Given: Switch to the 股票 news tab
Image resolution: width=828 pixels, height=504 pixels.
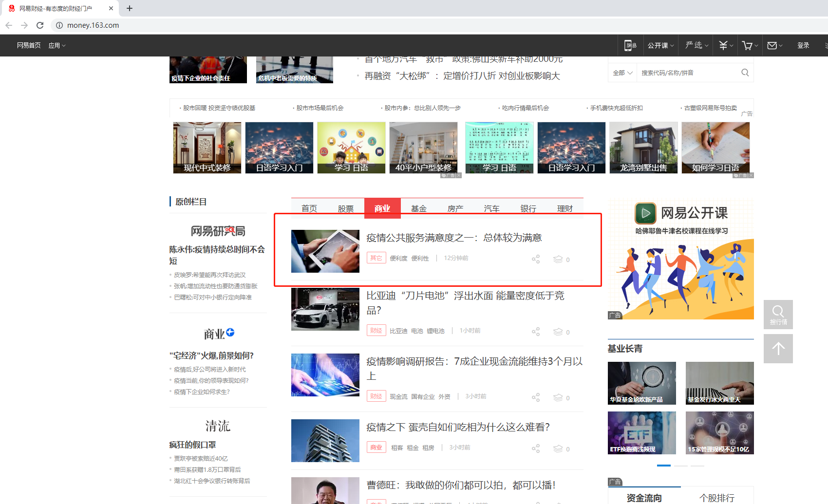Looking at the screenshot, I should pyautogui.click(x=346, y=208).
